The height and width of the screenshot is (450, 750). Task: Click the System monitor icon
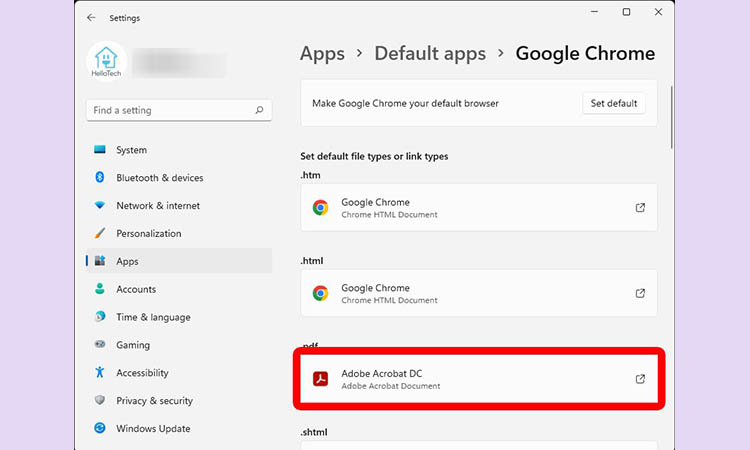coord(100,149)
